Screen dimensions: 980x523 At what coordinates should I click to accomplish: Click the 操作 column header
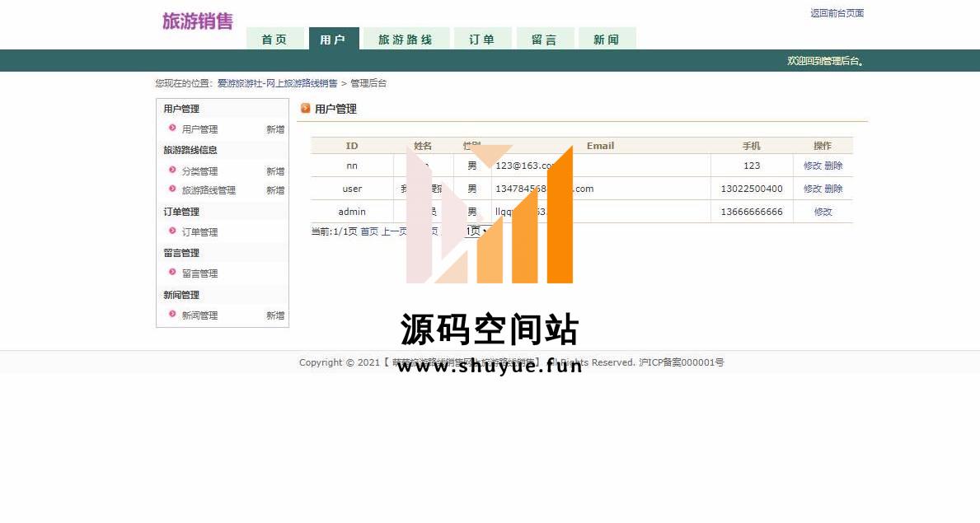(823, 146)
